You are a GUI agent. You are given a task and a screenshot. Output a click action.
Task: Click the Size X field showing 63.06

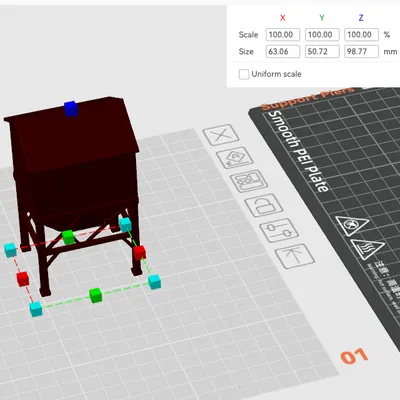[283, 52]
